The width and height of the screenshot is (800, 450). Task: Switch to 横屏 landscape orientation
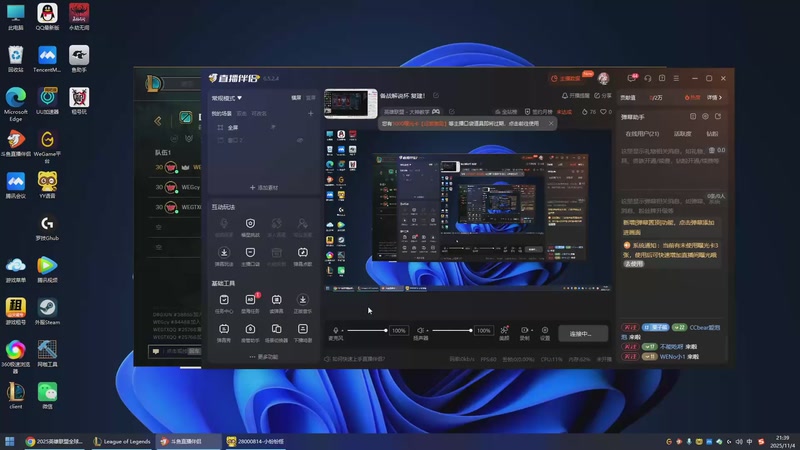click(x=296, y=97)
